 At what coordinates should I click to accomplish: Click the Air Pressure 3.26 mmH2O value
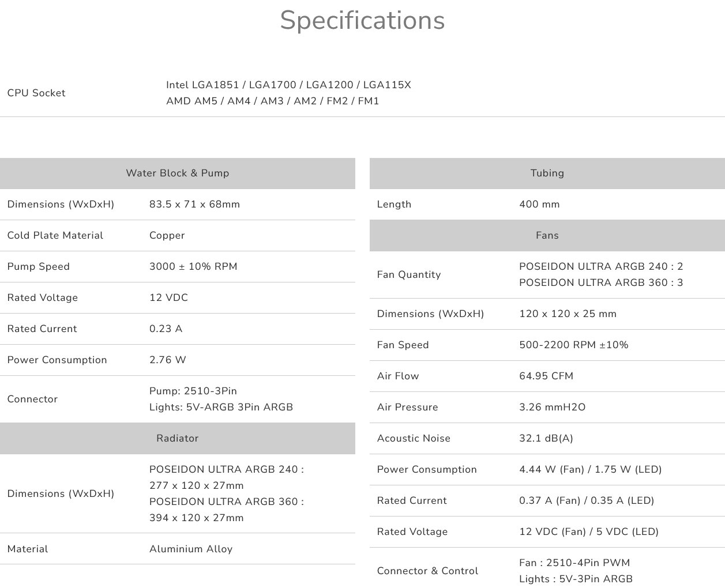click(x=552, y=407)
